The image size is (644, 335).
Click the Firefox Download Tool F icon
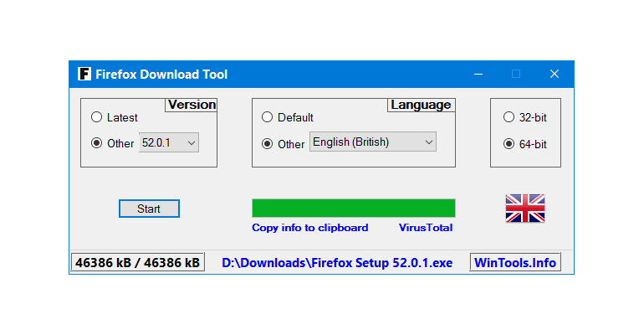point(84,74)
